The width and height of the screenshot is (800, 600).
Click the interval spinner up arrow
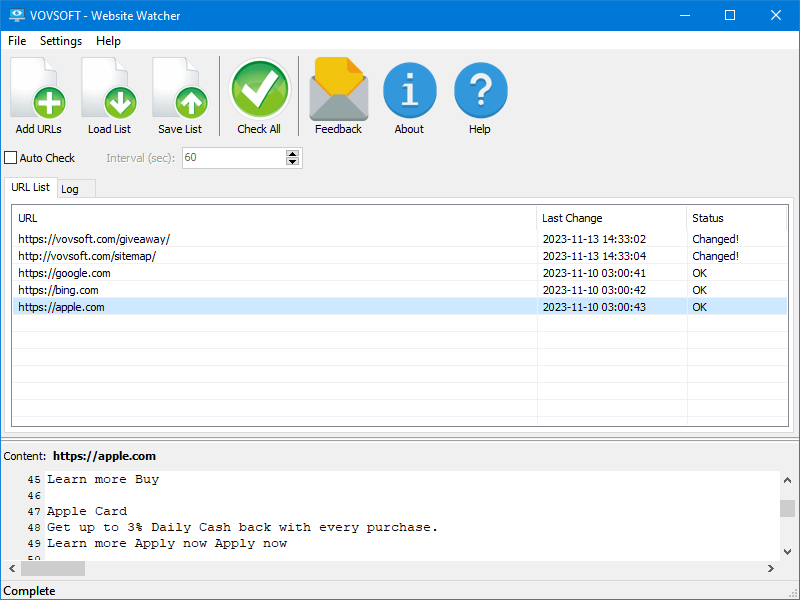(291, 153)
